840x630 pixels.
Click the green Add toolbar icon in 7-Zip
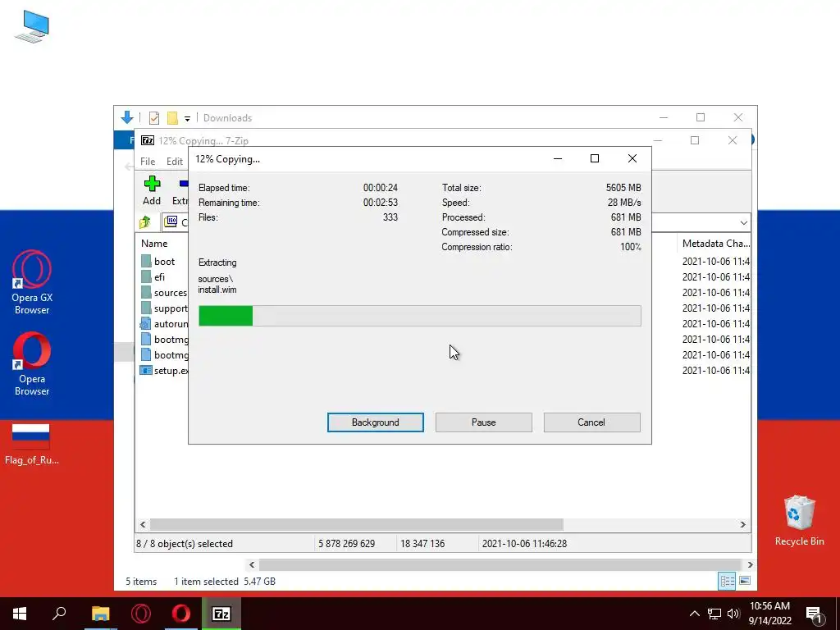pos(152,184)
